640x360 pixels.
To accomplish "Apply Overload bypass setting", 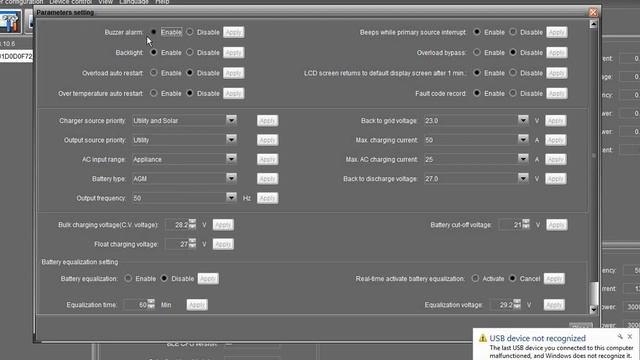I will [557, 53].
